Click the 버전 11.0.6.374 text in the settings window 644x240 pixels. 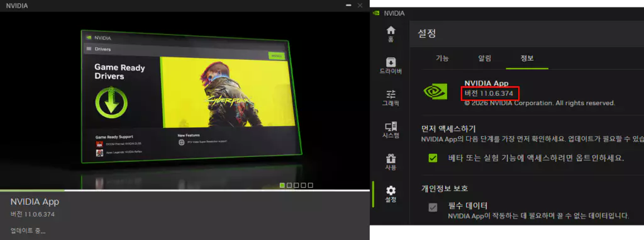pyautogui.click(x=489, y=93)
